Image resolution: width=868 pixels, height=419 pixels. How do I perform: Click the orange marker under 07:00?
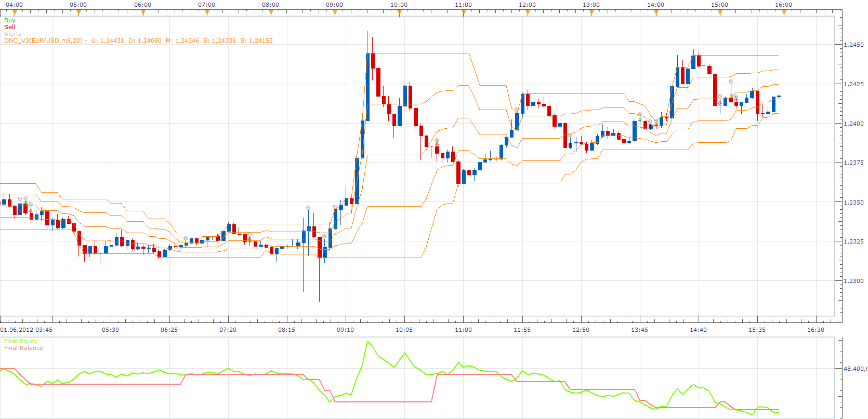(207, 12)
